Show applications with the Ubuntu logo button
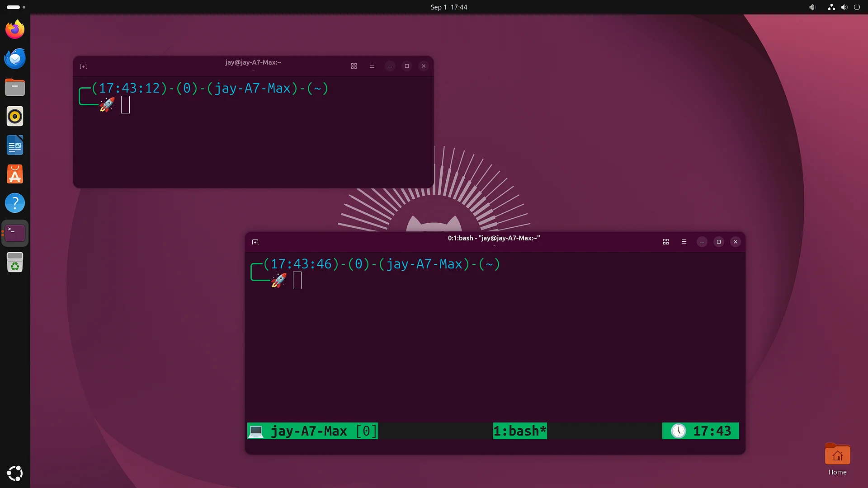Viewport: 868px width, 488px height. [15, 473]
